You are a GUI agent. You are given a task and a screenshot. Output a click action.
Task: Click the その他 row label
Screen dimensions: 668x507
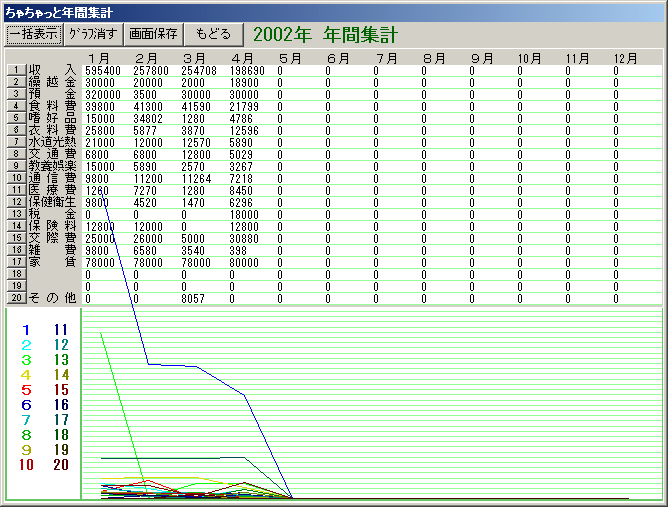coord(52,298)
